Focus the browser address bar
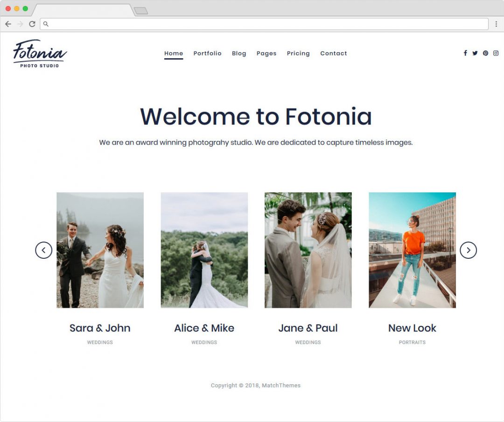This screenshot has width=504, height=422. coord(264,24)
